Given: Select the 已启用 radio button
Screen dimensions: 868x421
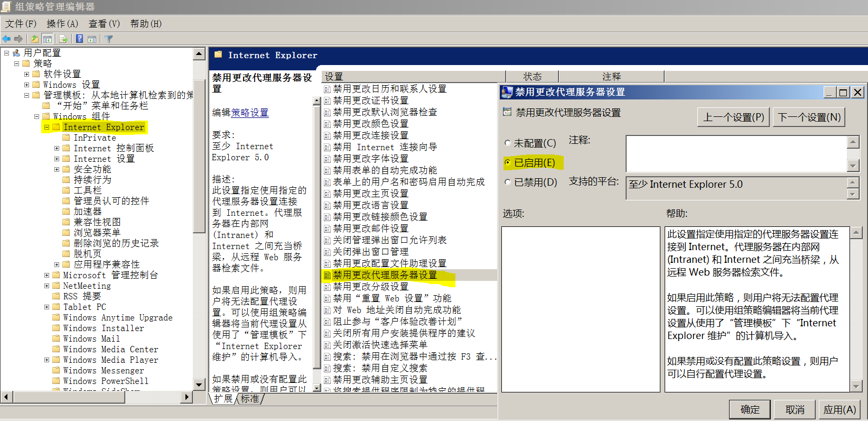Looking at the screenshot, I should (507, 163).
